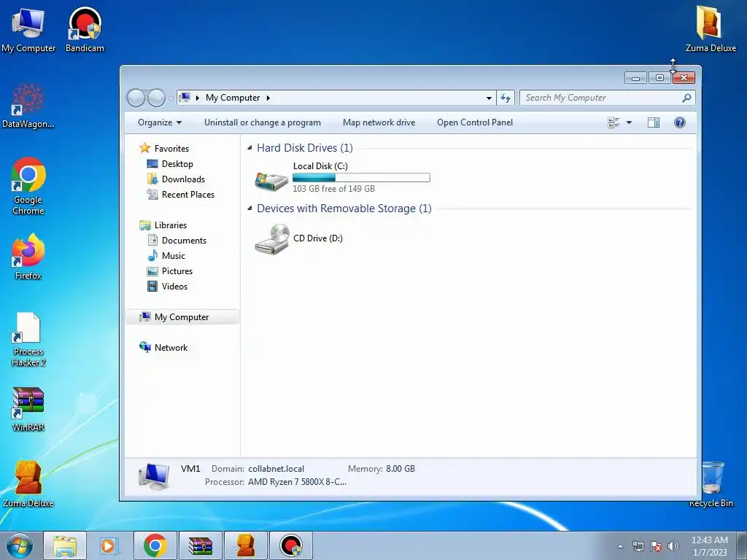Click the CD Drive (D:) icon
The width and height of the screenshot is (747, 560).
[x=271, y=239]
